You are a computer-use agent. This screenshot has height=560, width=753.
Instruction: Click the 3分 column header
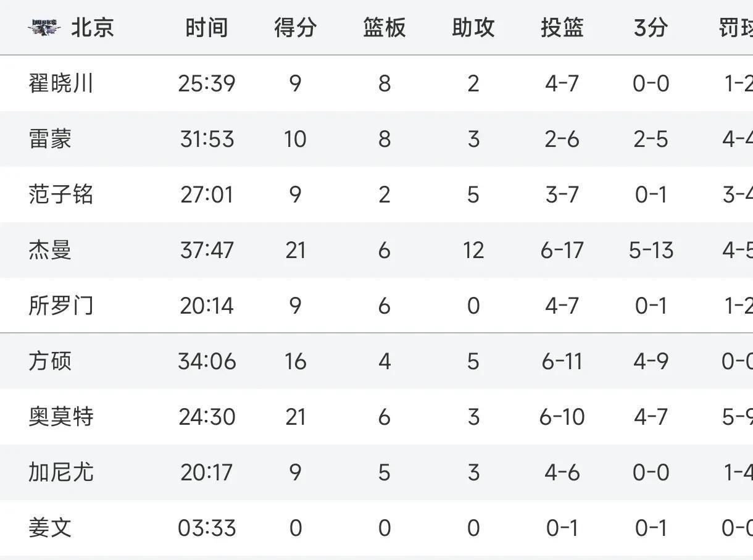click(x=651, y=28)
